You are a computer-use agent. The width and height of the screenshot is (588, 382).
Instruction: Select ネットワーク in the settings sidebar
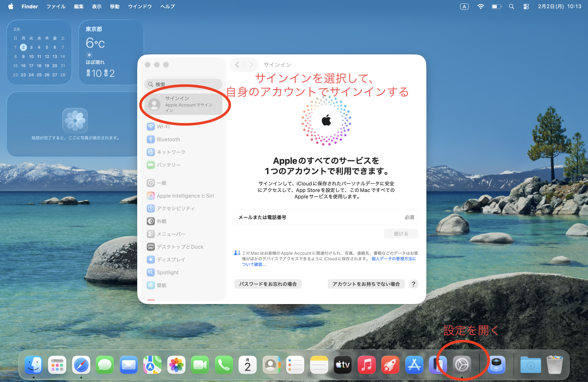pos(183,152)
